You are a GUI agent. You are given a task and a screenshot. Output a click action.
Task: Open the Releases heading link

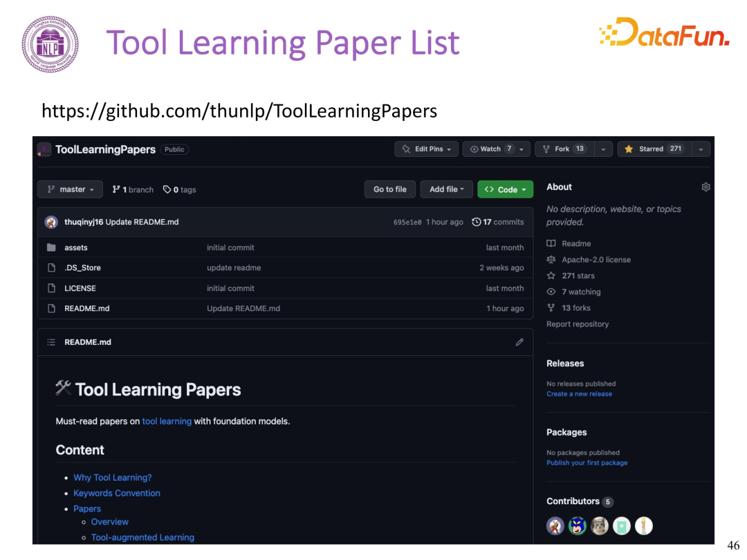(x=565, y=364)
